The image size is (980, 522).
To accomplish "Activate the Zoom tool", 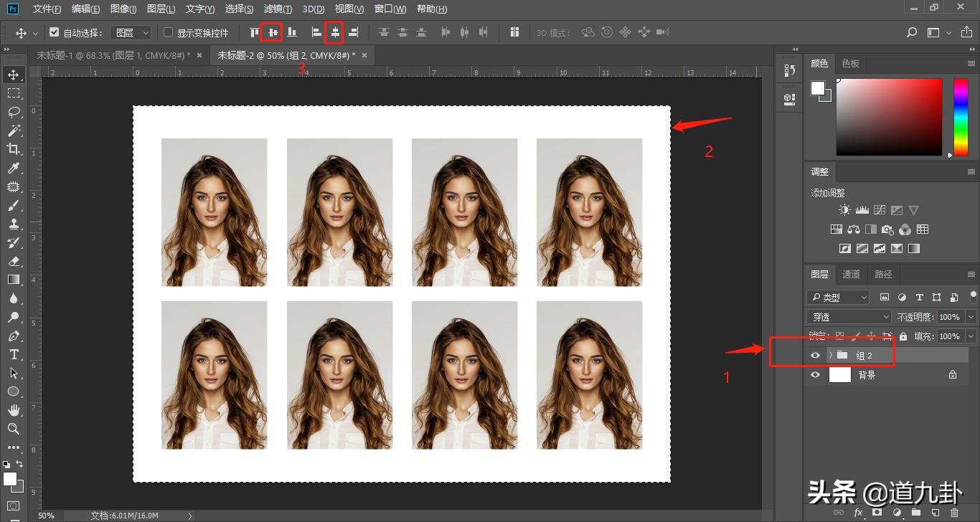I will tap(14, 429).
